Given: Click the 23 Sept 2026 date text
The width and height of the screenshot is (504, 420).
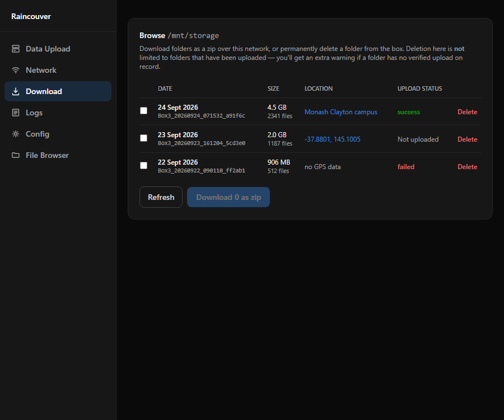Looking at the screenshot, I should (x=178, y=134).
